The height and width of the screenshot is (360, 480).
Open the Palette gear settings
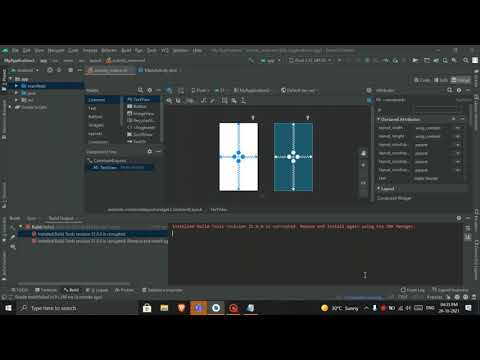(x=150, y=90)
